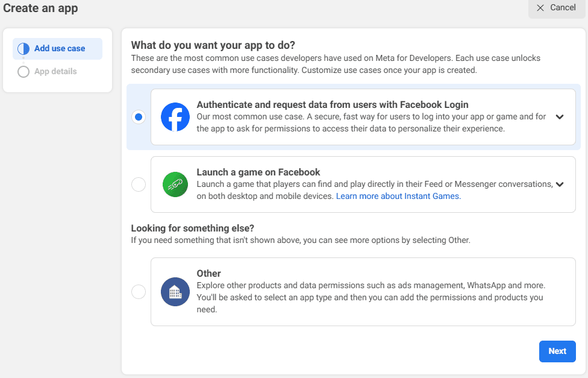Click the Other building icon
The image size is (588, 378).
click(x=175, y=292)
